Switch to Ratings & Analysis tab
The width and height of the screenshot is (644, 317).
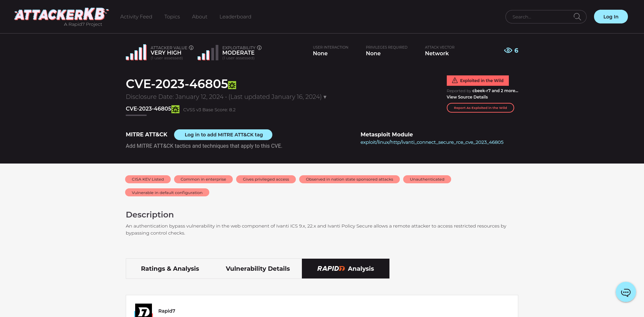click(170, 268)
